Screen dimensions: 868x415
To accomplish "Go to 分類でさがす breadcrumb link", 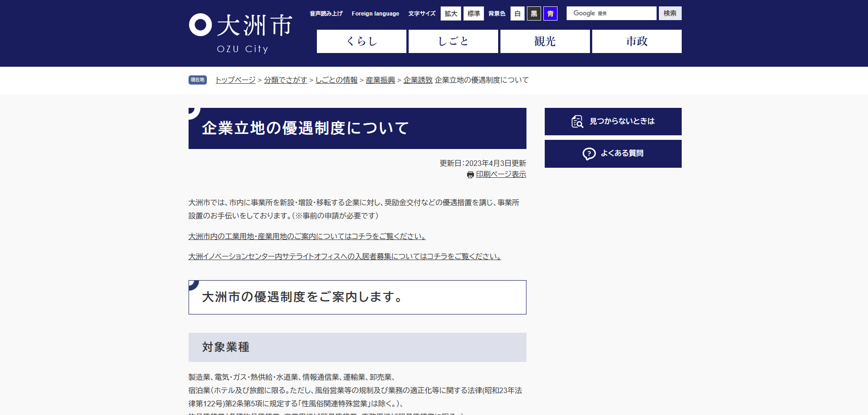I will [x=285, y=80].
